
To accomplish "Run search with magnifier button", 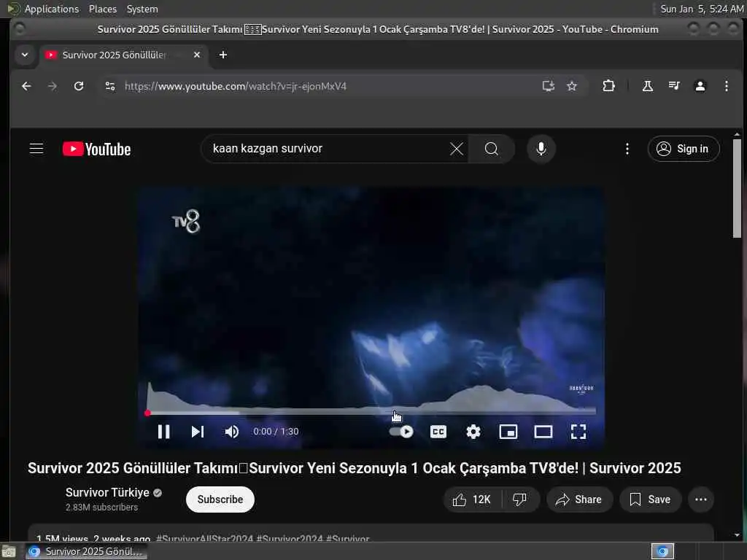I will tap(492, 149).
